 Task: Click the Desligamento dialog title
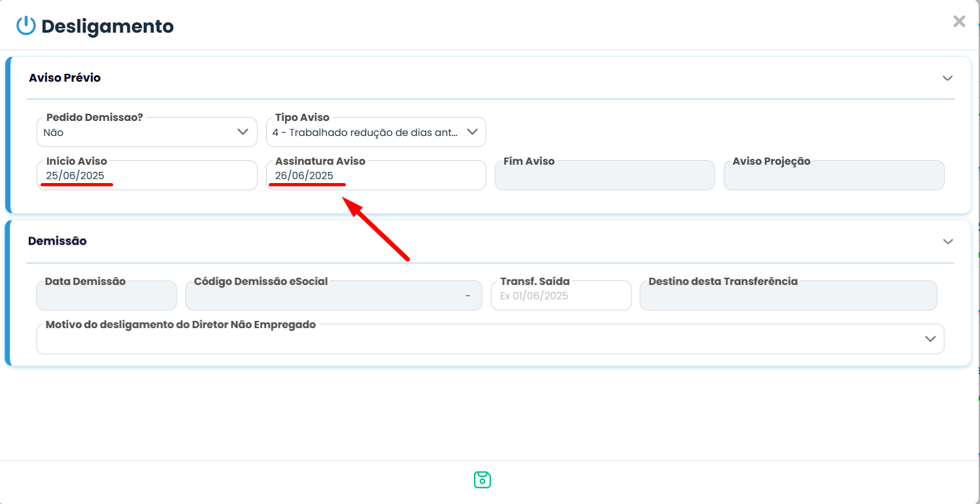(x=107, y=27)
